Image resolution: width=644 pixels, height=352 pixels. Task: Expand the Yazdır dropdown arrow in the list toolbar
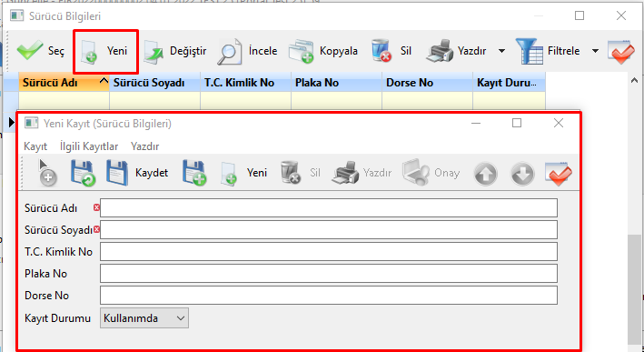pyautogui.click(x=501, y=51)
